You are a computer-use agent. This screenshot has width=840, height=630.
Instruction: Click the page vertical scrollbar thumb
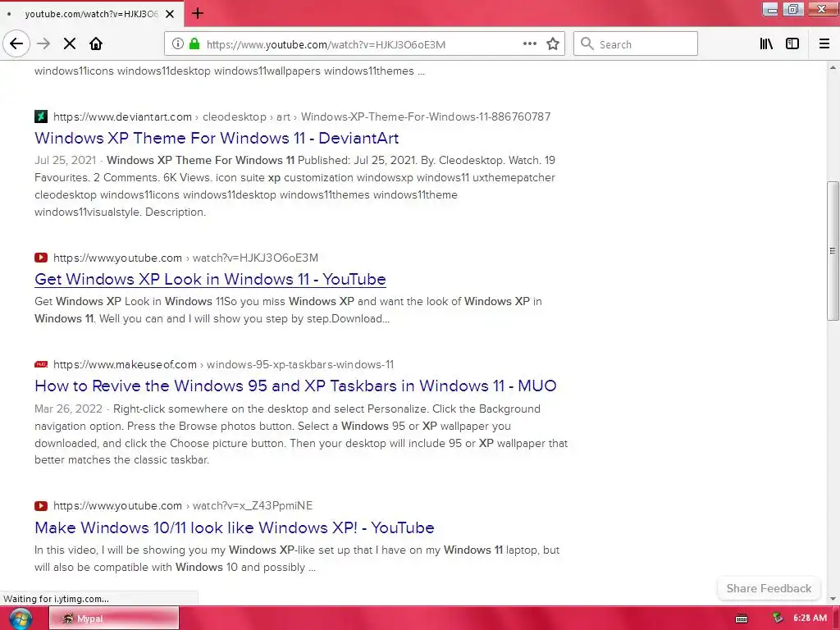tap(833, 251)
